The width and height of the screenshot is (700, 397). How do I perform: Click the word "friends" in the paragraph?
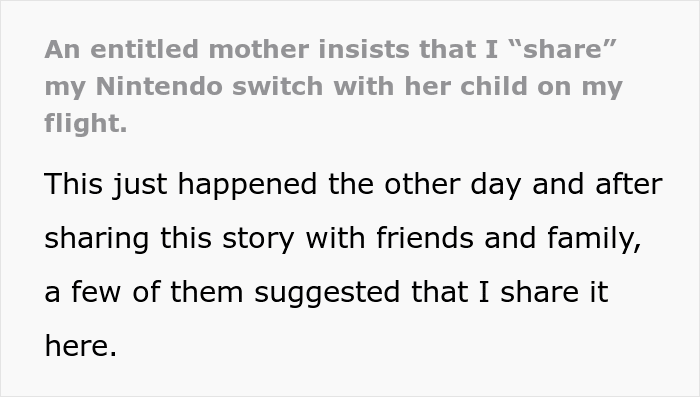[x=425, y=238]
